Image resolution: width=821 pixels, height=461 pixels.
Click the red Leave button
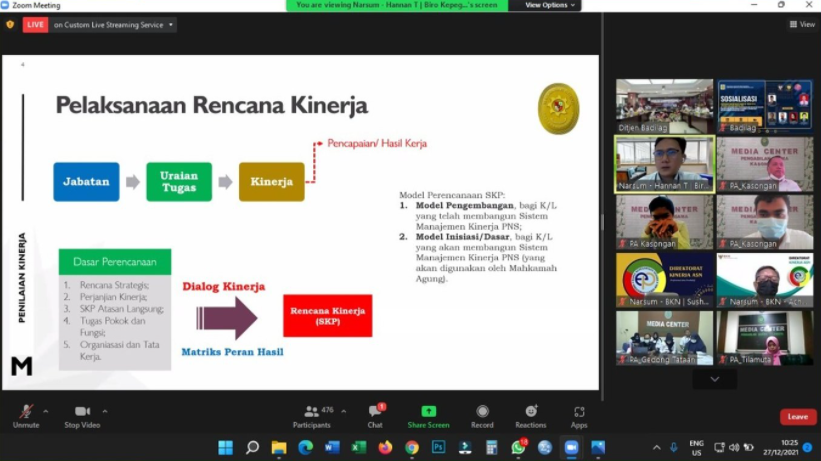(797, 417)
